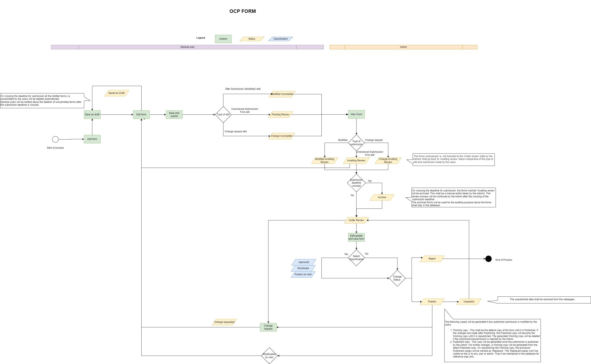This screenshot has height=364, width=591.
Task: Select the Edit form action box
Action: [141, 114]
